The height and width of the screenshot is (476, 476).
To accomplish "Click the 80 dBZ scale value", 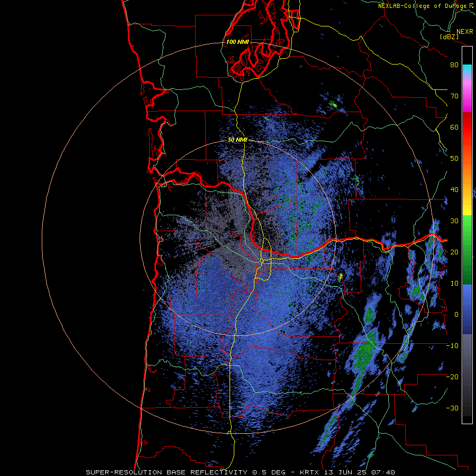I will [x=454, y=65].
